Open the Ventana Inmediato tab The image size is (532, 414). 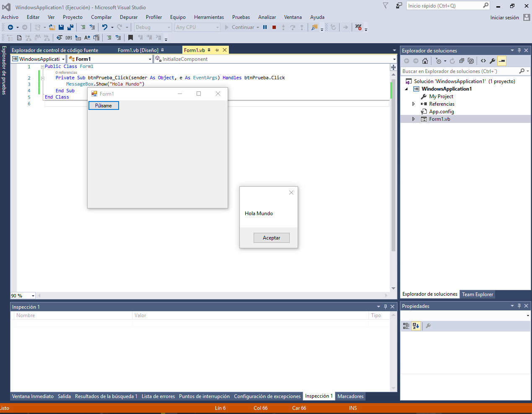pos(33,396)
